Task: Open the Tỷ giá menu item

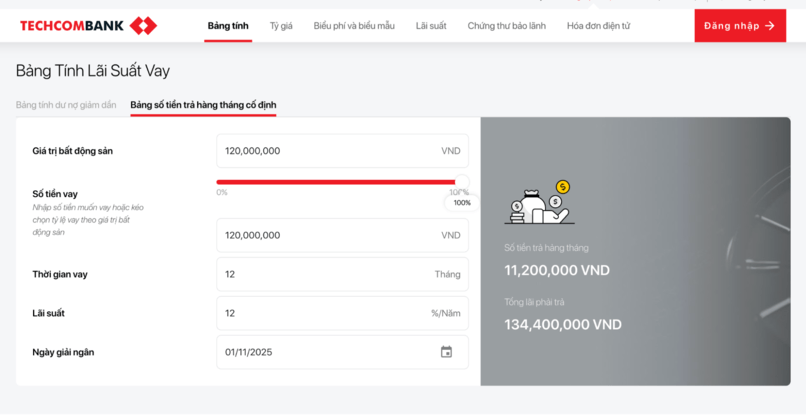Action: pos(281,26)
